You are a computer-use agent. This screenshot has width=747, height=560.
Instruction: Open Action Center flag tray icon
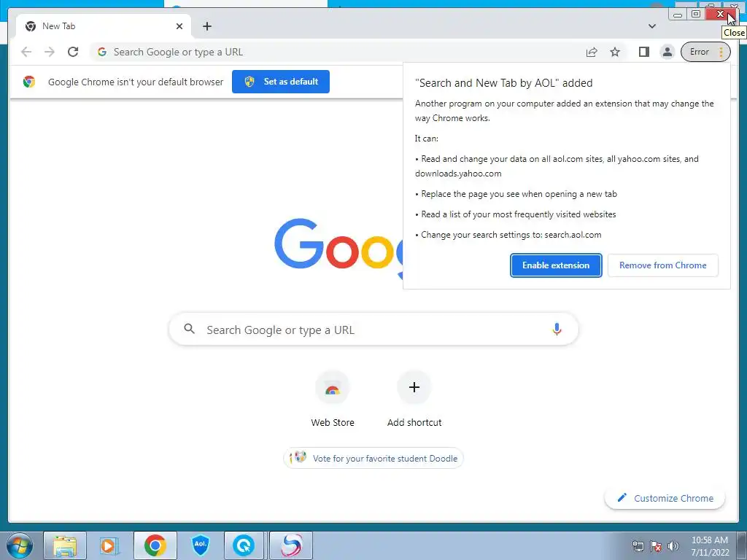656,546
